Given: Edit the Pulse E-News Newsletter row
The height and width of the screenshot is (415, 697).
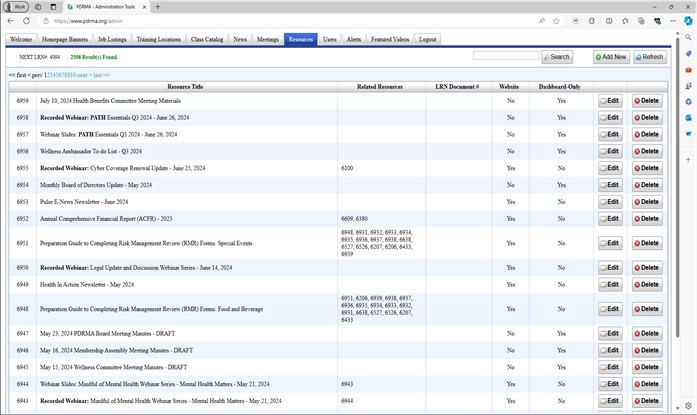Looking at the screenshot, I should pos(609,201).
